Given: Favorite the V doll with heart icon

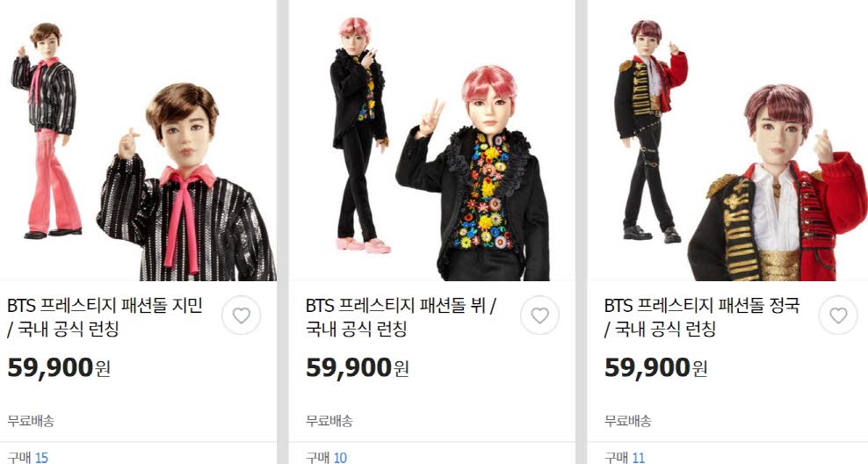Looking at the screenshot, I should (x=539, y=315).
